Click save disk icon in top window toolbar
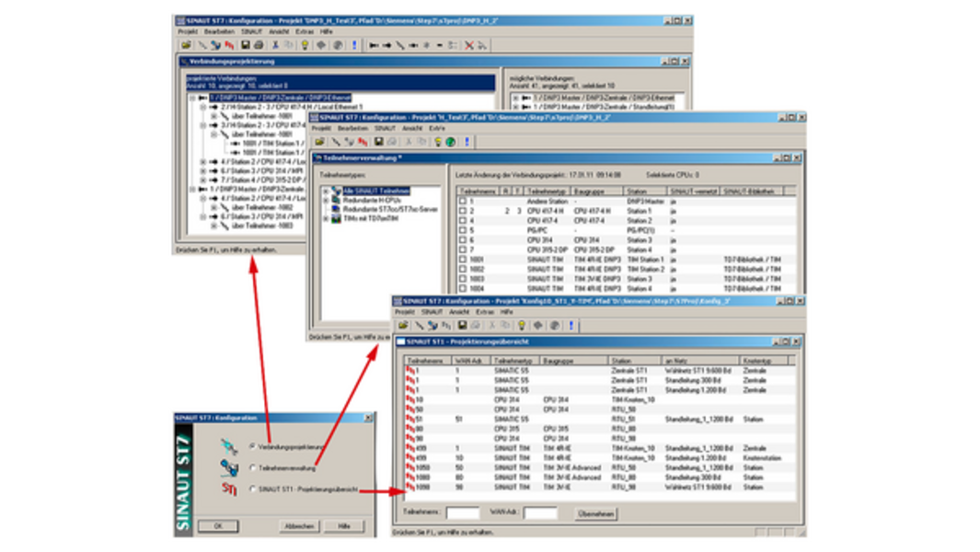This screenshot has width=980, height=552. (x=245, y=45)
